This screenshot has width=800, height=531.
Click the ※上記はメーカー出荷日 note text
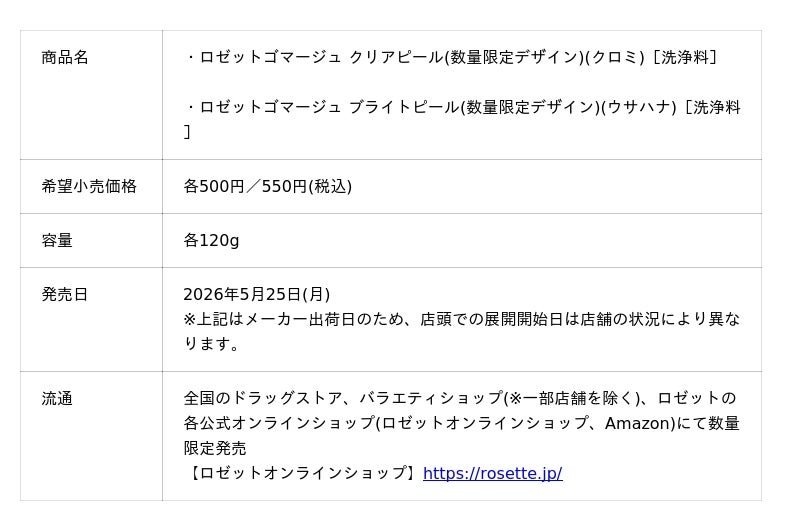point(300,319)
